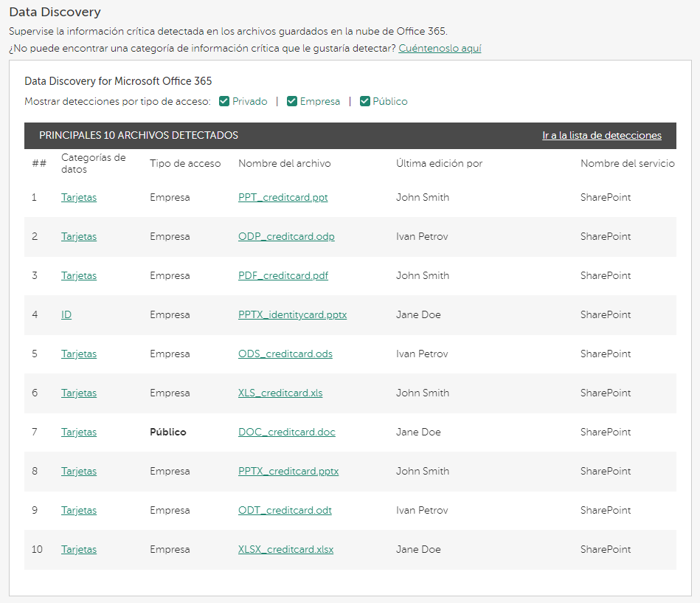Click Tarjetas category in row 10
The width and height of the screenshot is (700, 603).
(79, 550)
